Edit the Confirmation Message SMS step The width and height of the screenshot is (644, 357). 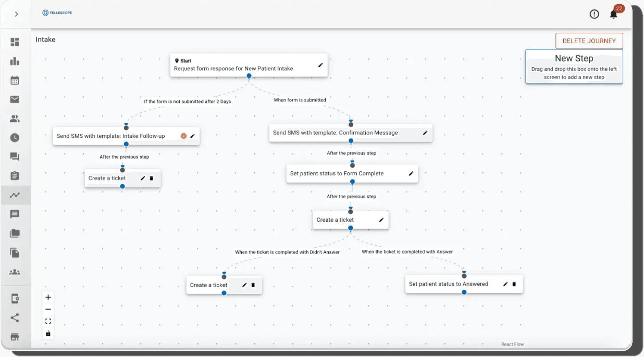[x=425, y=133]
